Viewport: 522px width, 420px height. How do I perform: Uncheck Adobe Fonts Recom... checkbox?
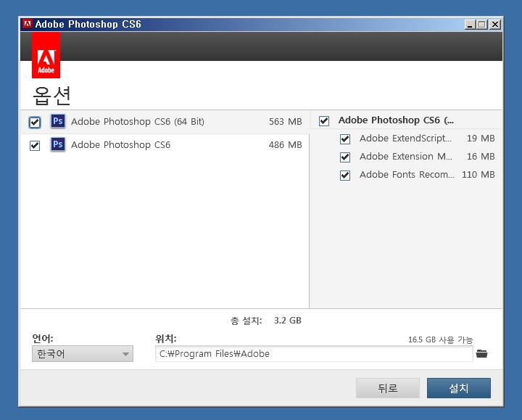pyautogui.click(x=345, y=176)
